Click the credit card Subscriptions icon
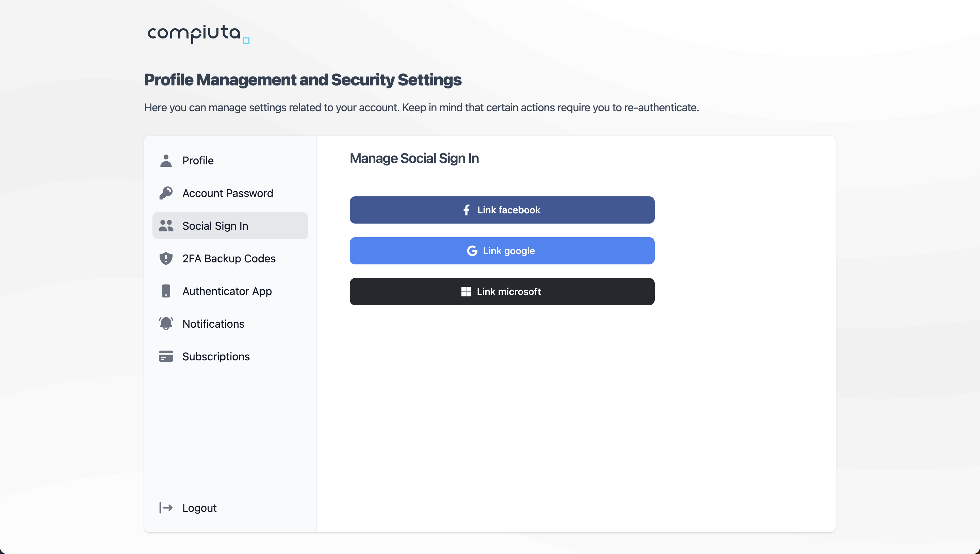980x554 pixels. click(166, 357)
